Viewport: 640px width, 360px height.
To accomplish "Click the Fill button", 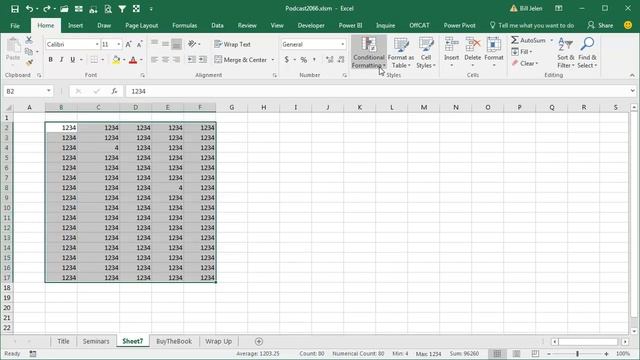I will (521, 52).
